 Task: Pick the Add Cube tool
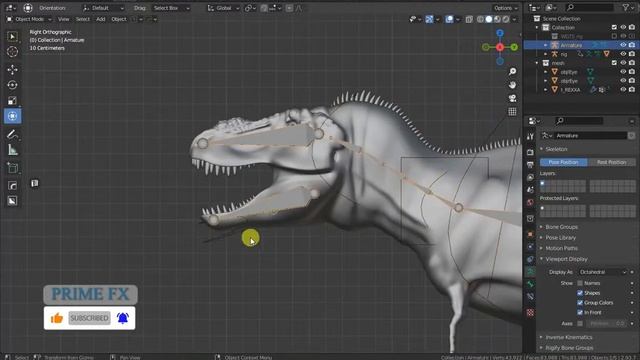click(x=12, y=168)
